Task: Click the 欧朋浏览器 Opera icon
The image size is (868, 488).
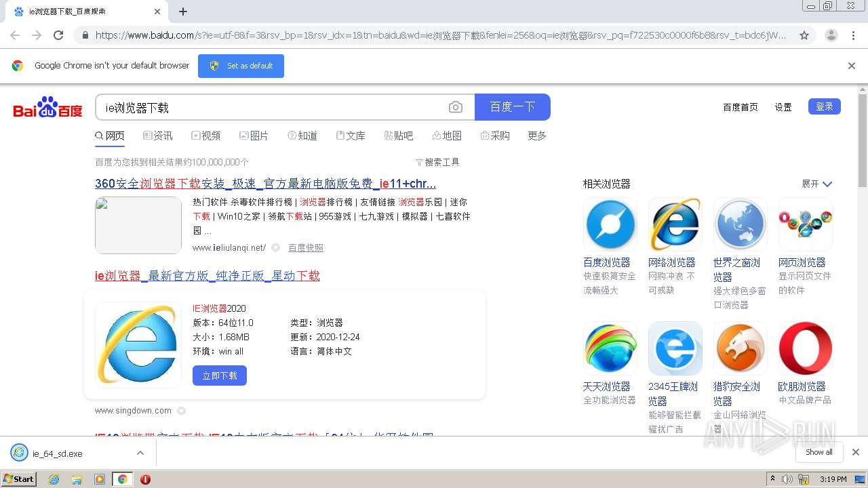Action: click(806, 348)
